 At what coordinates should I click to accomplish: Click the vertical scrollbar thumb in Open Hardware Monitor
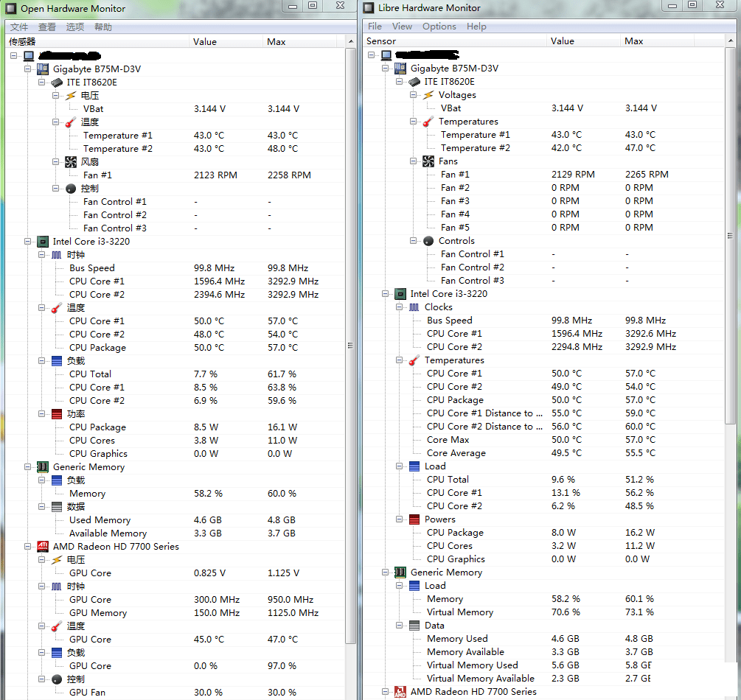click(350, 346)
